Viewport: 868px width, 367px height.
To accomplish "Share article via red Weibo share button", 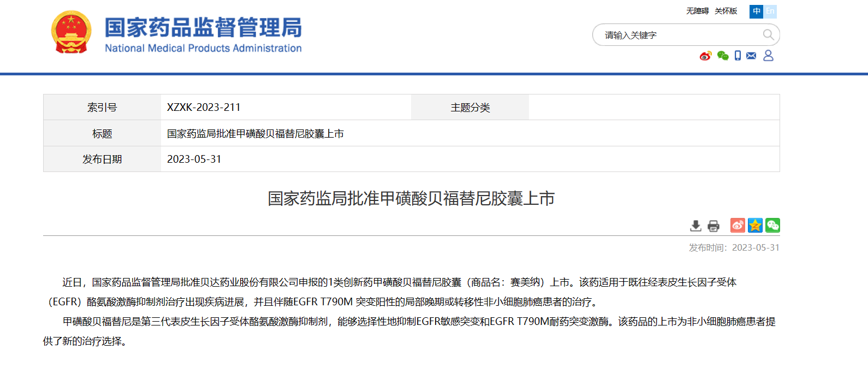I will [738, 225].
